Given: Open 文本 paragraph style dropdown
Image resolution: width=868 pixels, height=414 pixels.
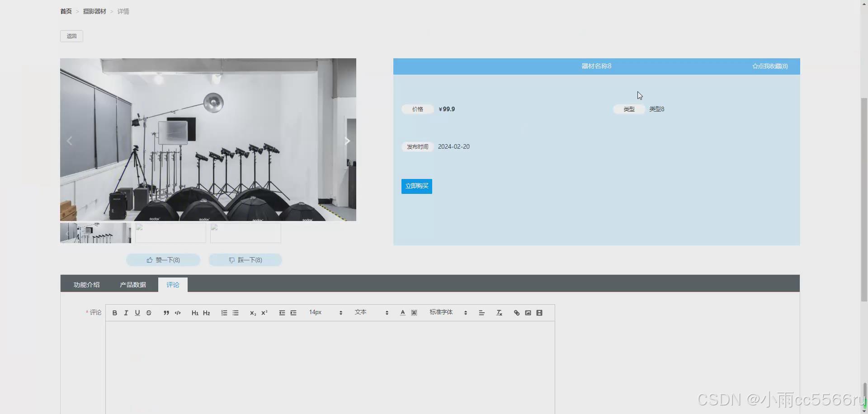Looking at the screenshot, I should (372, 312).
